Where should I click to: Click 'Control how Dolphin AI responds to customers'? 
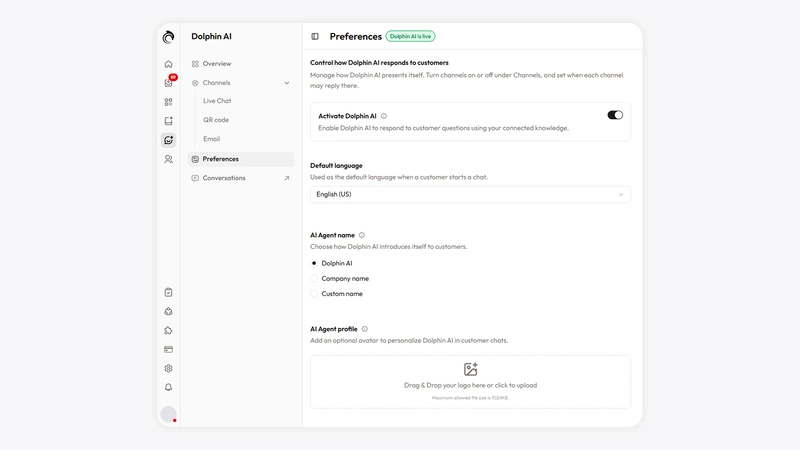(379, 63)
